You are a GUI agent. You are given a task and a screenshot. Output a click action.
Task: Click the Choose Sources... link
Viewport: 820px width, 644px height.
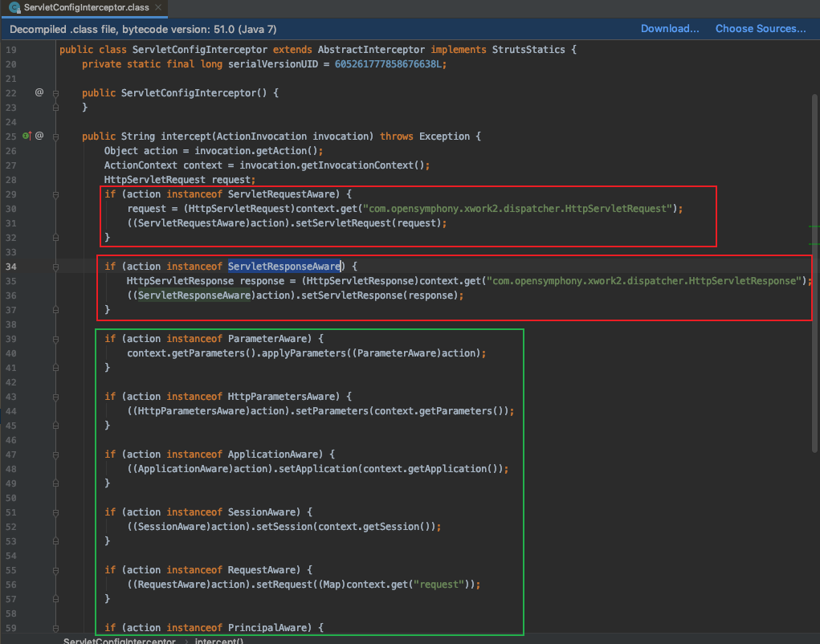(761, 29)
